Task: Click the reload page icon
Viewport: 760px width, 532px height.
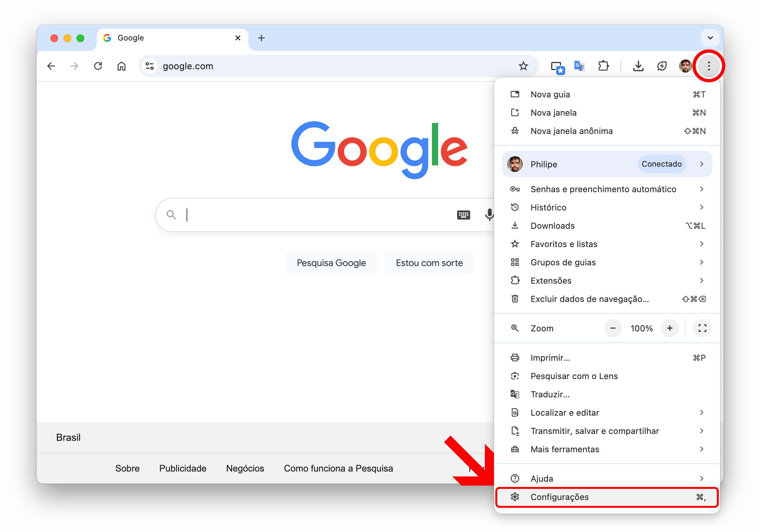Action: pyautogui.click(x=98, y=66)
